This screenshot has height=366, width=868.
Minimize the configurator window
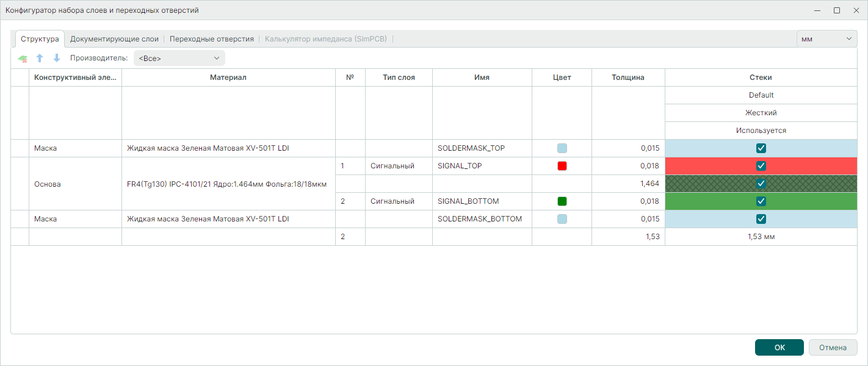pyautogui.click(x=817, y=10)
